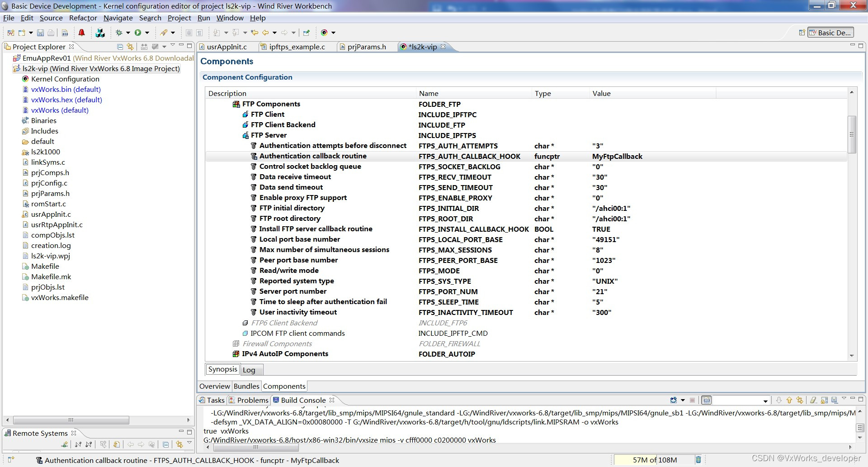868x467 pixels.
Task: Click the red bell toolbar icon
Action: [x=82, y=33]
